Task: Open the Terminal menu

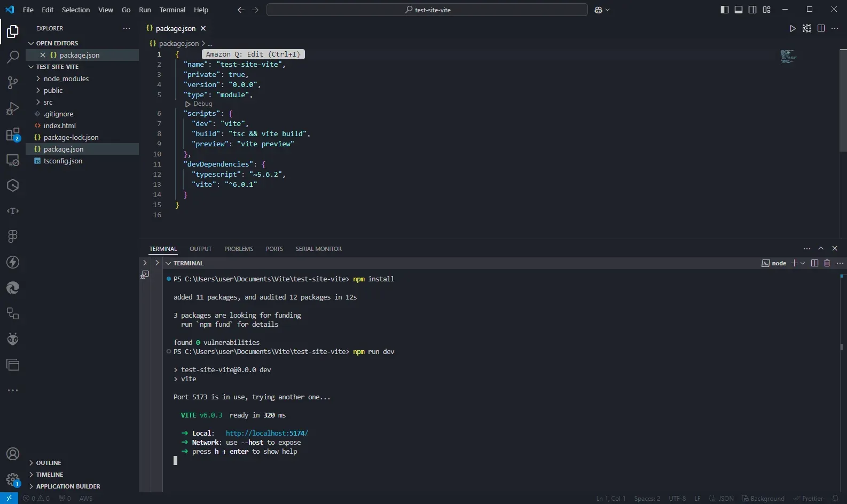Action: point(172,10)
